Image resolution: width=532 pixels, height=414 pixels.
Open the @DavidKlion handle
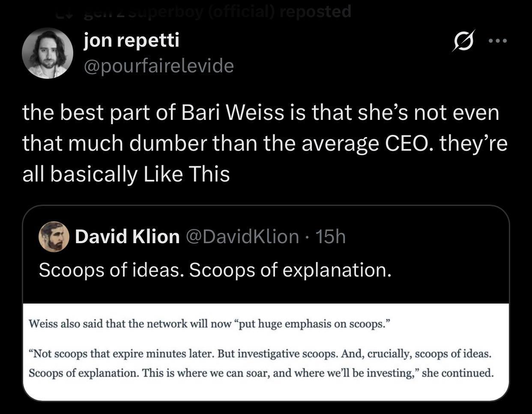pyautogui.click(x=241, y=236)
